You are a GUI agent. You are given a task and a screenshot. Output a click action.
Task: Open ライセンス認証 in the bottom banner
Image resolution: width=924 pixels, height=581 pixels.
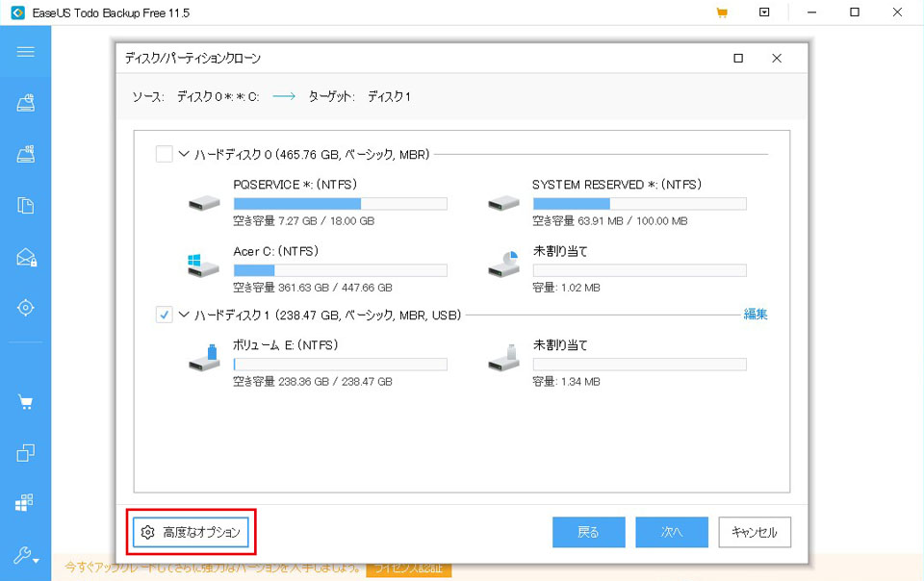[x=408, y=568]
